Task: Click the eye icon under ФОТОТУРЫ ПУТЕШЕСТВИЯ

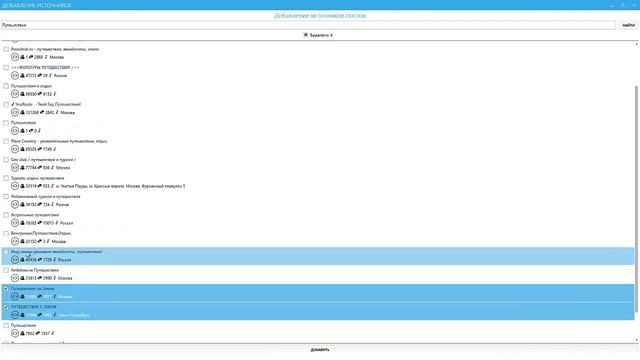Action: (x=15, y=76)
